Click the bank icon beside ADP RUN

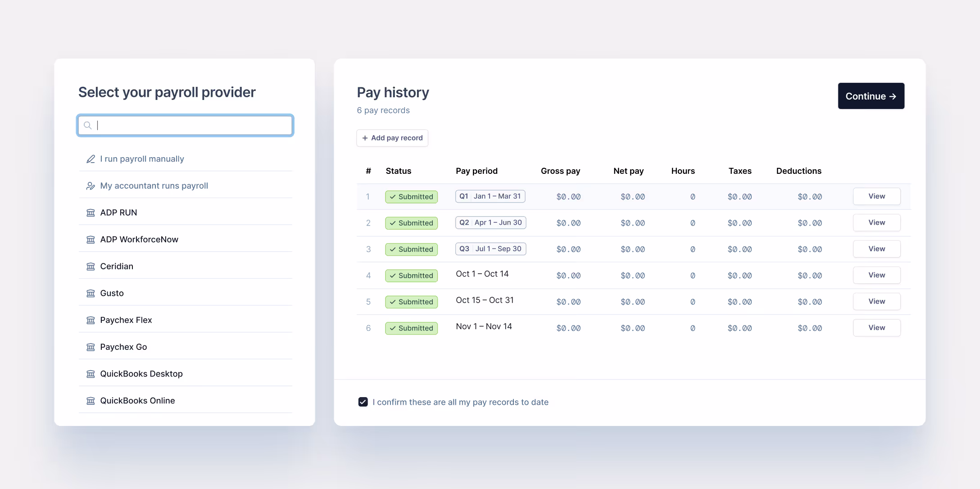pos(91,213)
